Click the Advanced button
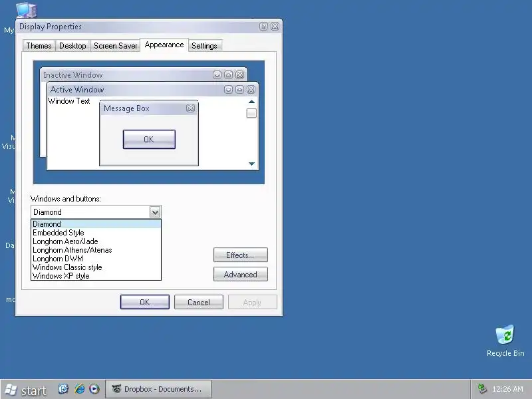532x399 pixels. [241, 275]
